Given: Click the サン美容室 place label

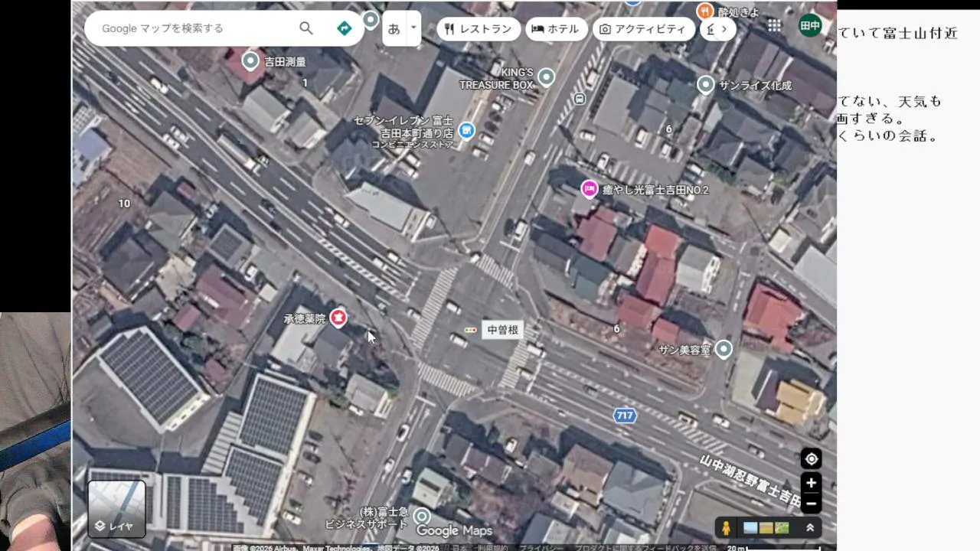Looking at the screenshot, I should [685, 350].
